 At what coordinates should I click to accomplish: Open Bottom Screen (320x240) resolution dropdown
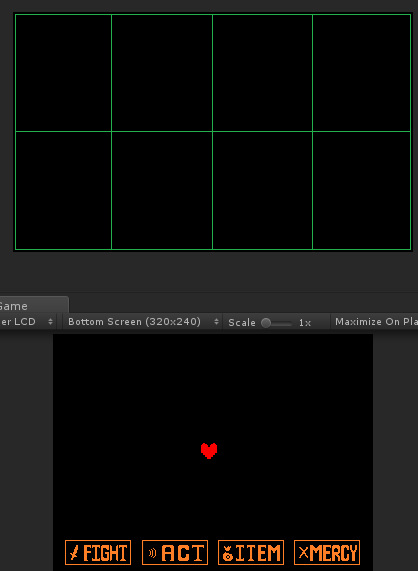point(141,322)
